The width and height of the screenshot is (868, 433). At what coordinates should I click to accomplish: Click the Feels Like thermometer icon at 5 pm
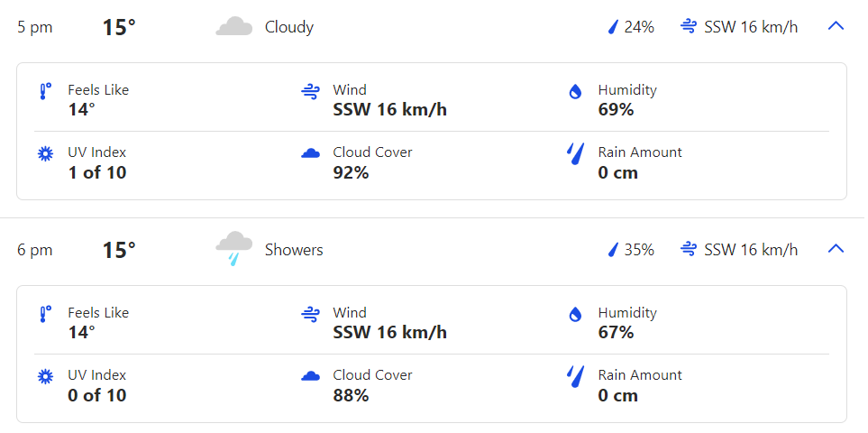44,91
